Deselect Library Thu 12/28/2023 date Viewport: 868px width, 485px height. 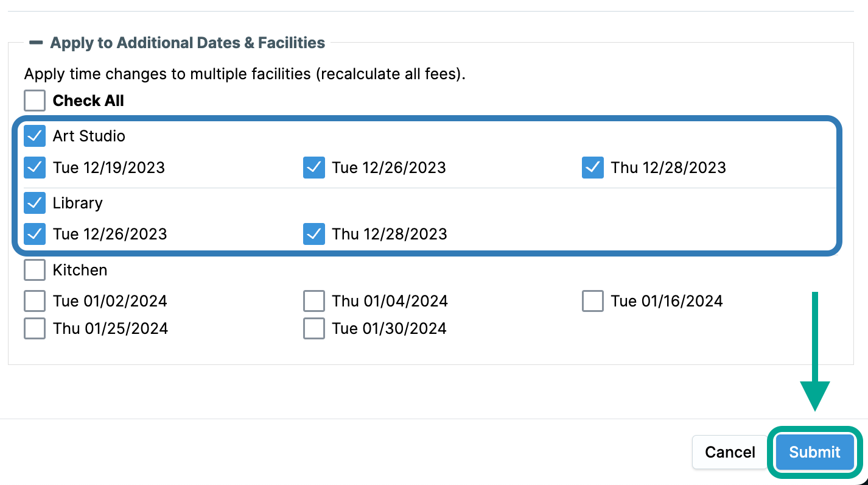click(314, 234)
